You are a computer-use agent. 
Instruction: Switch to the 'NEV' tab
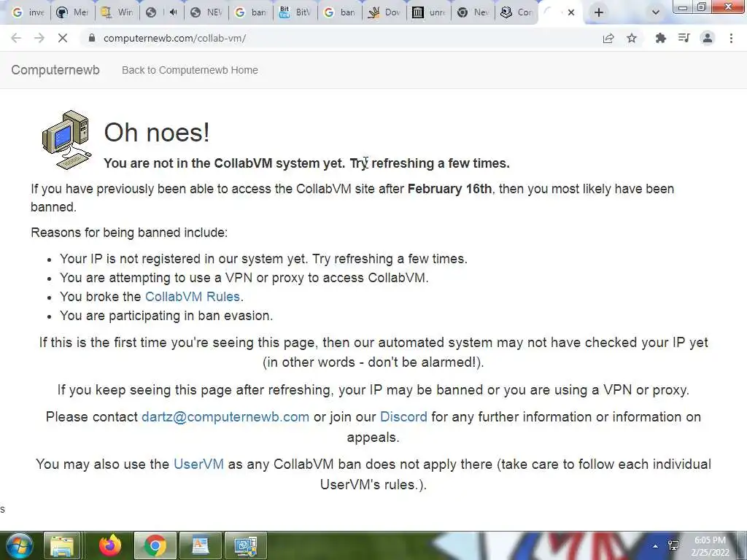(206, 12)
